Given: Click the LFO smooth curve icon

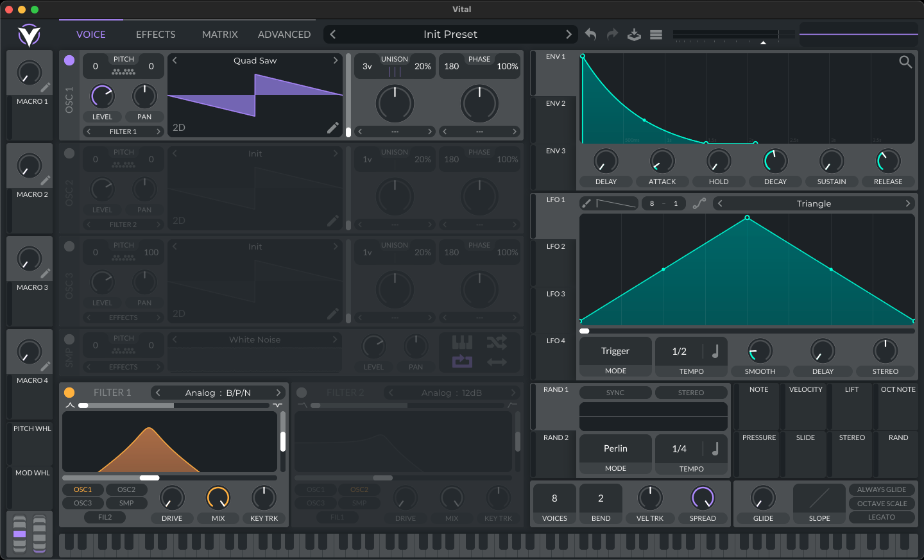Looking at the screenshot, I should pos(699,203).
